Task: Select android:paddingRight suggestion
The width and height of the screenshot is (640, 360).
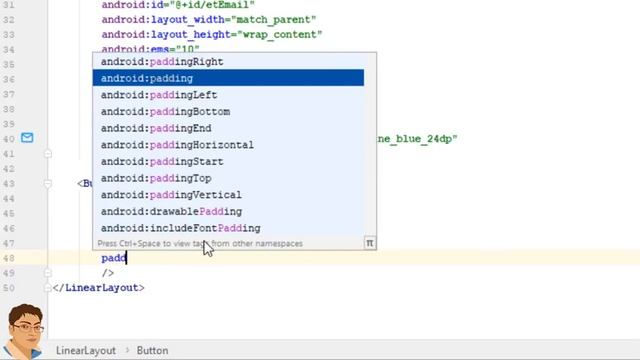Action: [228, 62]
